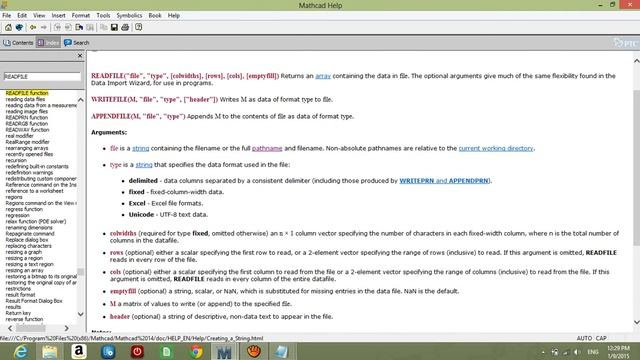640x360 pixels.
Task: Open the 'pathname' link
Action: click(267, 148)
